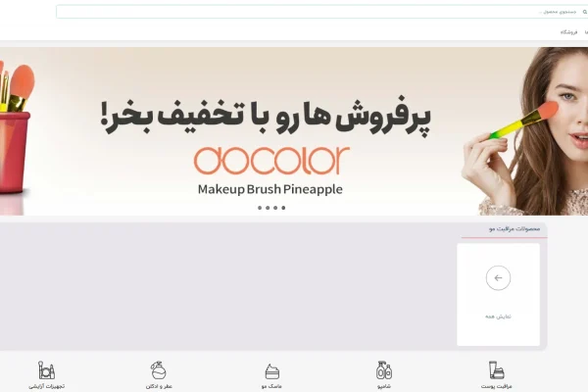Open the مراقبت پوست skincare category icon
Viewport: 588px width, 392px height.
[497, 374]
